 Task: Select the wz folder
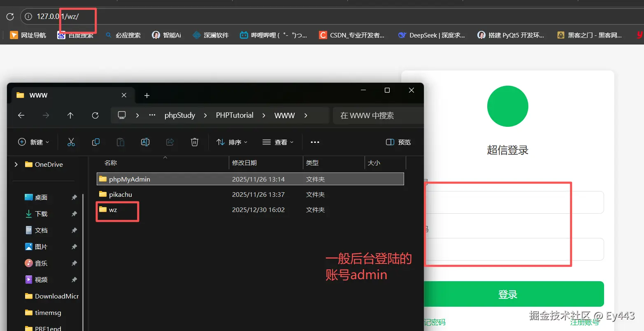250,210
